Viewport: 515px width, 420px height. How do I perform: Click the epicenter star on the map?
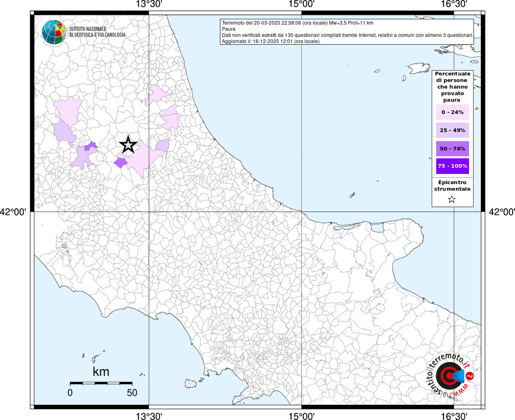click(128, 144)
